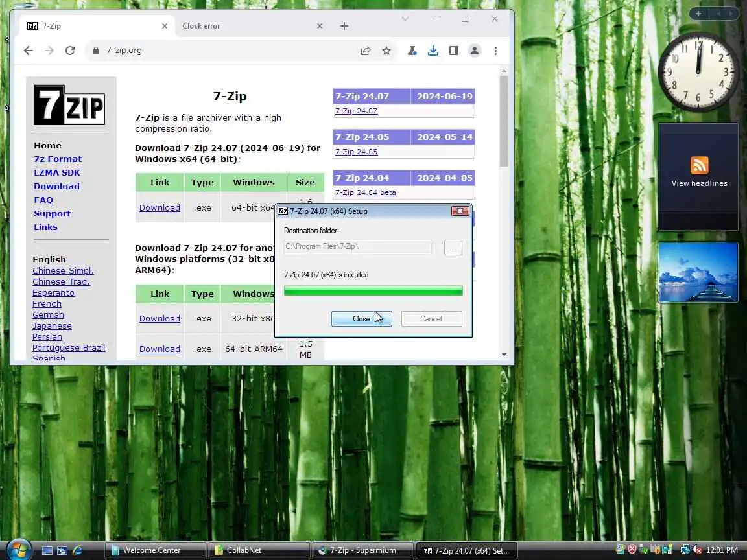Open the Windows Start orb
This screenshot has width=747, height=560.
pyautogui.click(x=19, y=549)
